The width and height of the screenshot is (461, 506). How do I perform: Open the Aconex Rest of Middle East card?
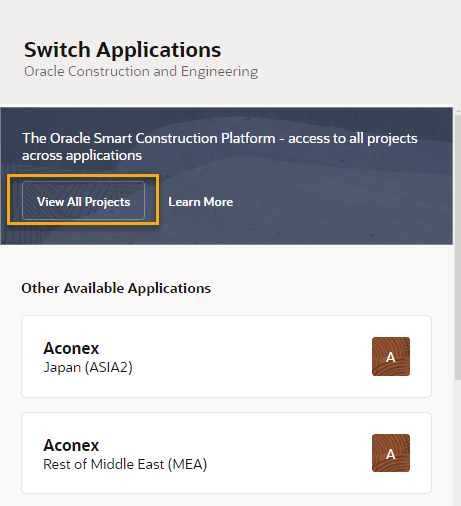coord(226,453)
